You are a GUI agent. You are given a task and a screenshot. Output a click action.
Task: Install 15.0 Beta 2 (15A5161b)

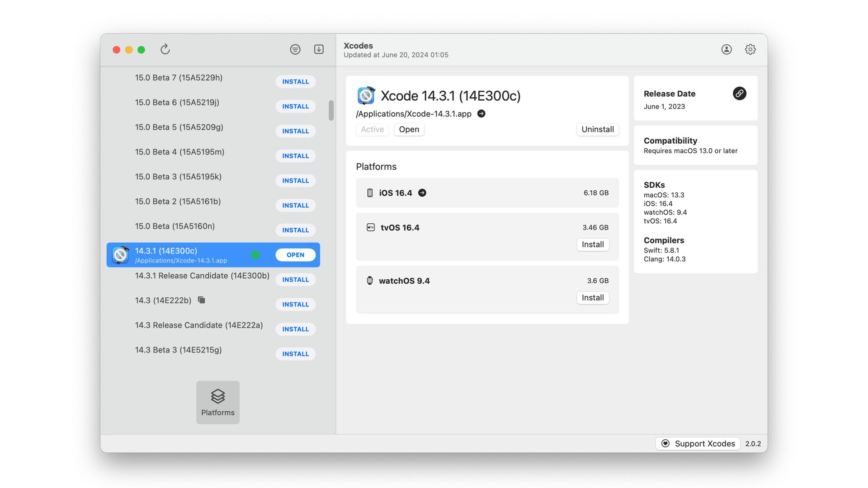(x=296, y=206)
